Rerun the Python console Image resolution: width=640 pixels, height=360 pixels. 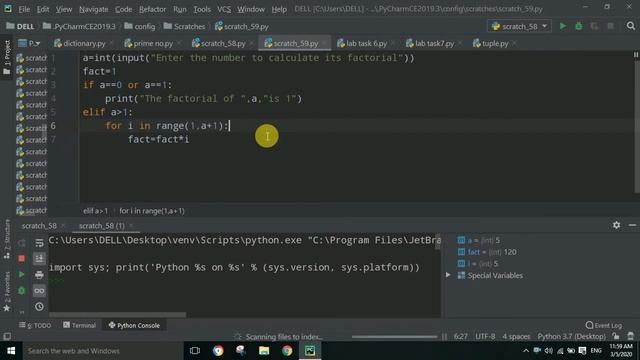[22, 243]
